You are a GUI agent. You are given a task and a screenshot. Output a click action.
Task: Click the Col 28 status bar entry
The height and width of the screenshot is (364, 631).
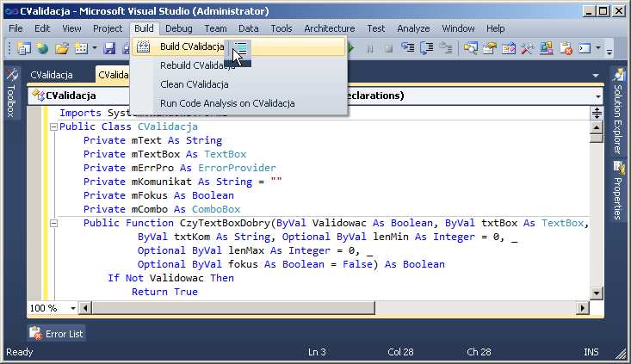click(400, 352)
